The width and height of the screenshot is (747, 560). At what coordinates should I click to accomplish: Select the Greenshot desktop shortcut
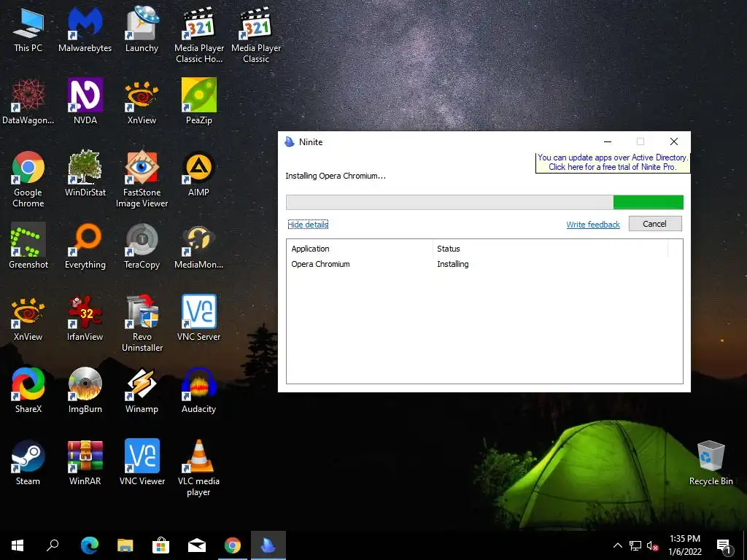pos(28,246)
